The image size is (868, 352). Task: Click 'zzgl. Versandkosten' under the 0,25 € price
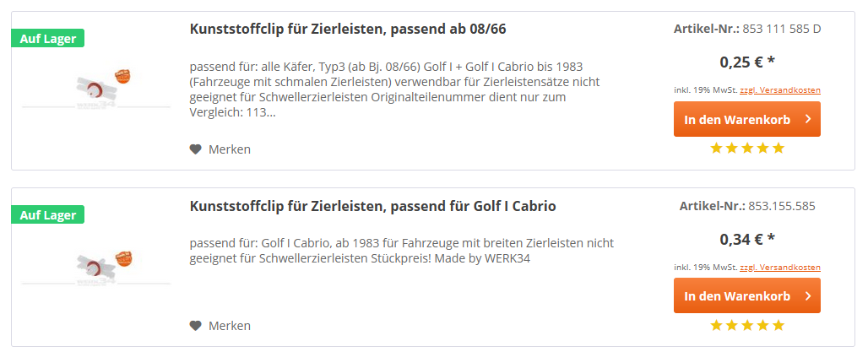[x=780, y=90]
